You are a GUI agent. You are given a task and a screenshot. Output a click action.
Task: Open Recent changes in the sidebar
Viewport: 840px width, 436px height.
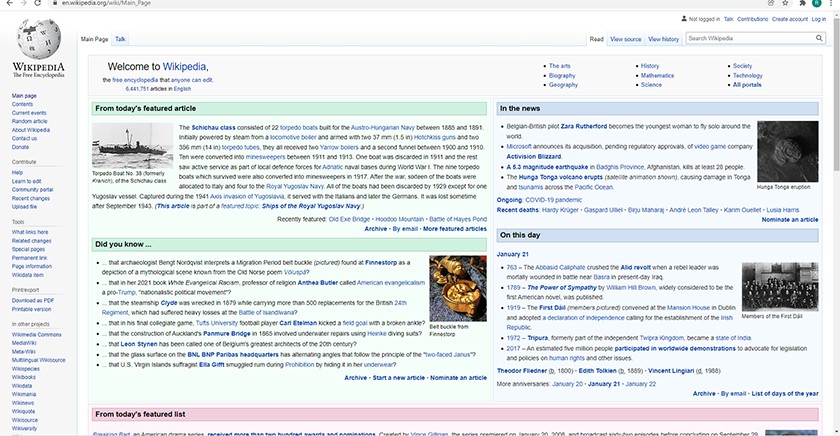click(31, 198)
